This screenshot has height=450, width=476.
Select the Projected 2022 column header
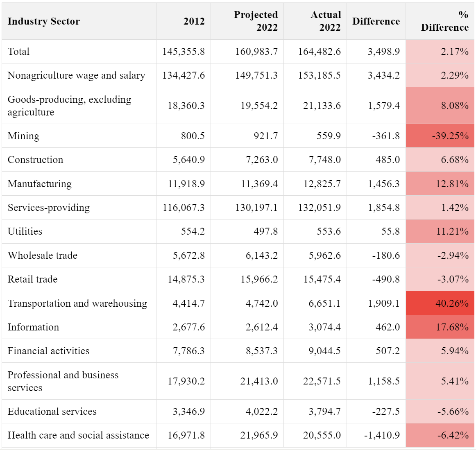pos(256,21)
